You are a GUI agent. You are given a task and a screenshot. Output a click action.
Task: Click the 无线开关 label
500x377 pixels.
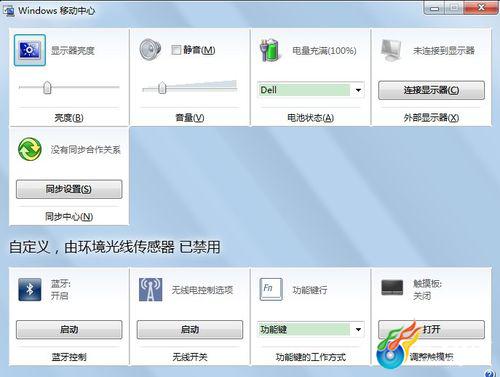[190, 357]
